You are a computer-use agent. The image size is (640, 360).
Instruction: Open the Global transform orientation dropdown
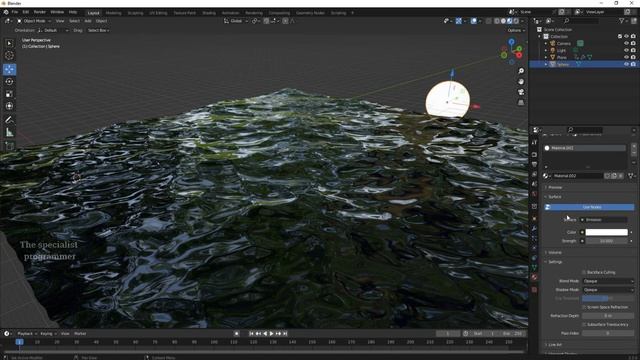click(x=236, y=21)
